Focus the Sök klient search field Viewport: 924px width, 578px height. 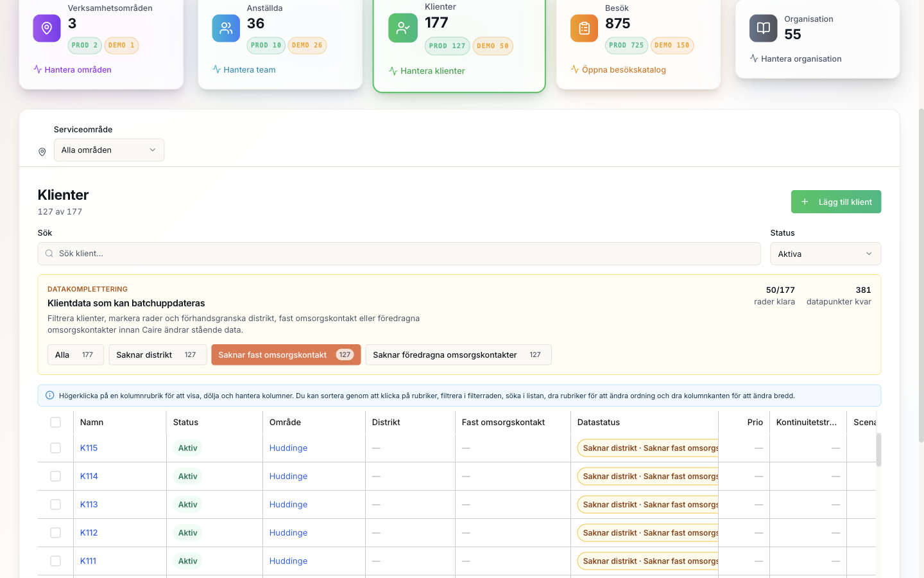tap(399, 254)
